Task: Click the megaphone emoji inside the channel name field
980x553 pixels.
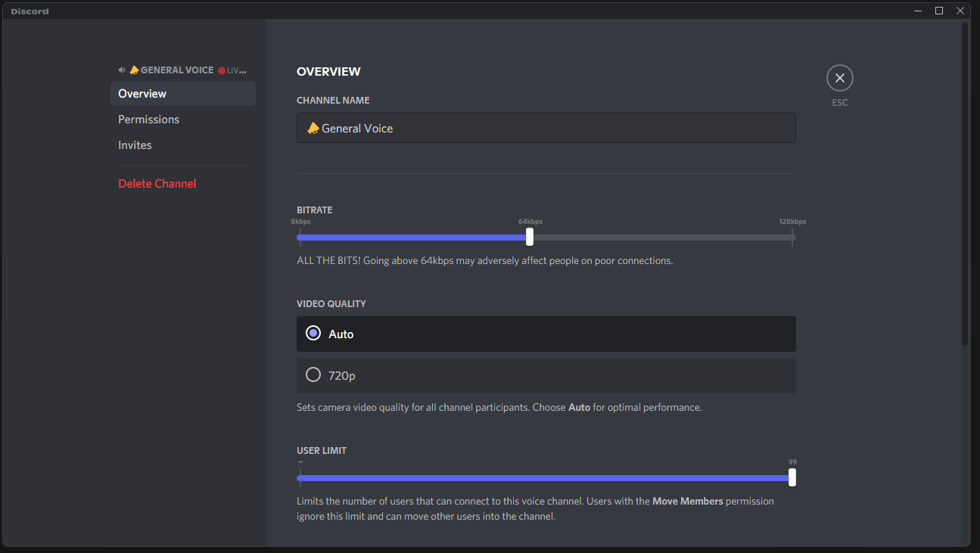Action: (x=313, y=128)
